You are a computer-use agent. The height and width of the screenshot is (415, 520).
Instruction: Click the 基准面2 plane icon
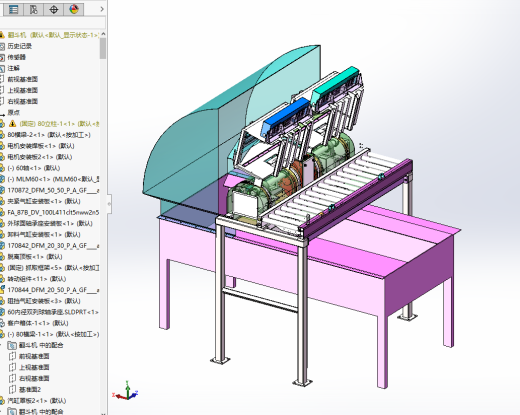12,389
